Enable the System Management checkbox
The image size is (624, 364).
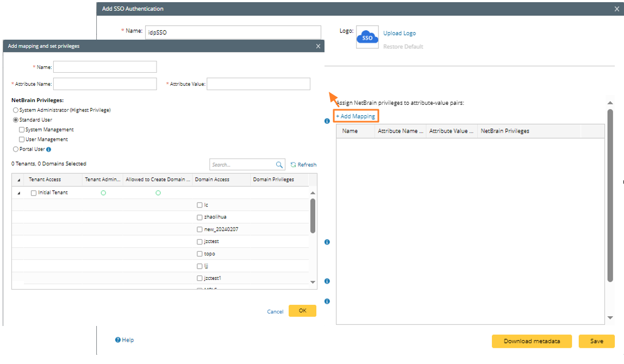tap(22, 130)
